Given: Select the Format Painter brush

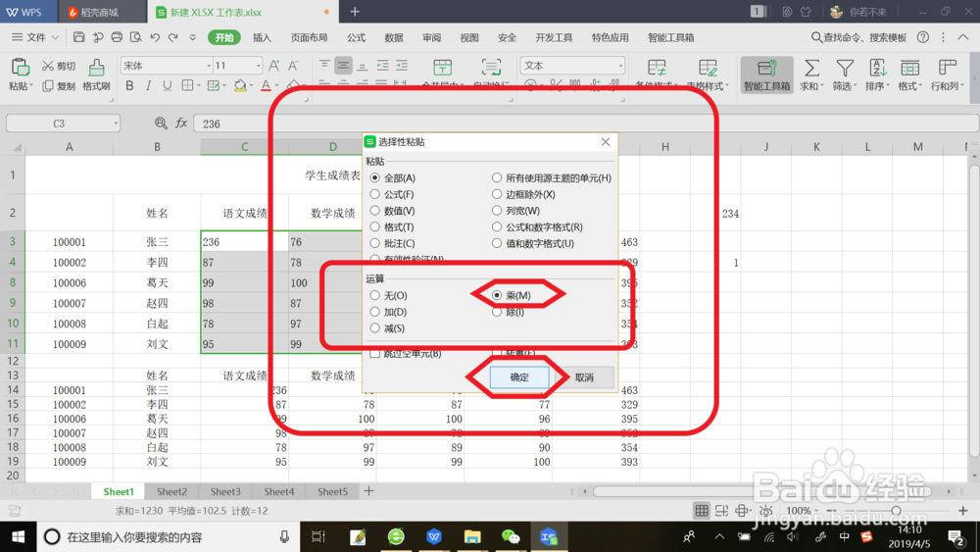Looking at the screenshot, I should tap(96, 68).
